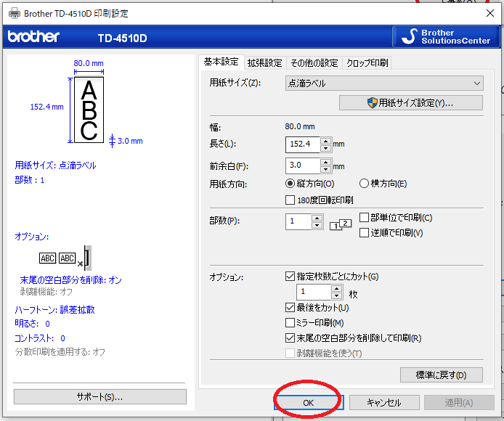The height and width of the screenshot is (421, 504).
Task: Increase cut sheet count with up arrow
Action: tap(336, 289)
